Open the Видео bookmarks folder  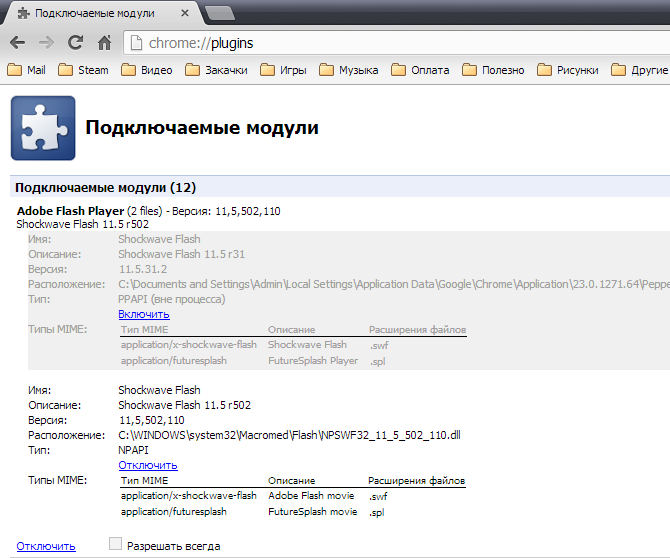pos(146,70)
